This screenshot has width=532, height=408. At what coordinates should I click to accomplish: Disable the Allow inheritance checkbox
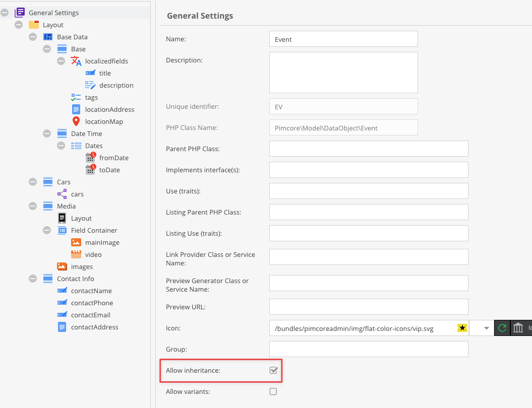coord(273,371)
